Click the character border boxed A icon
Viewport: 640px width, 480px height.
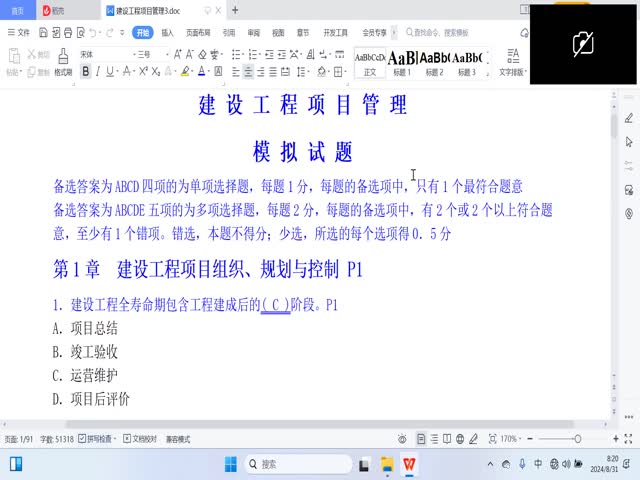(218, 72)
